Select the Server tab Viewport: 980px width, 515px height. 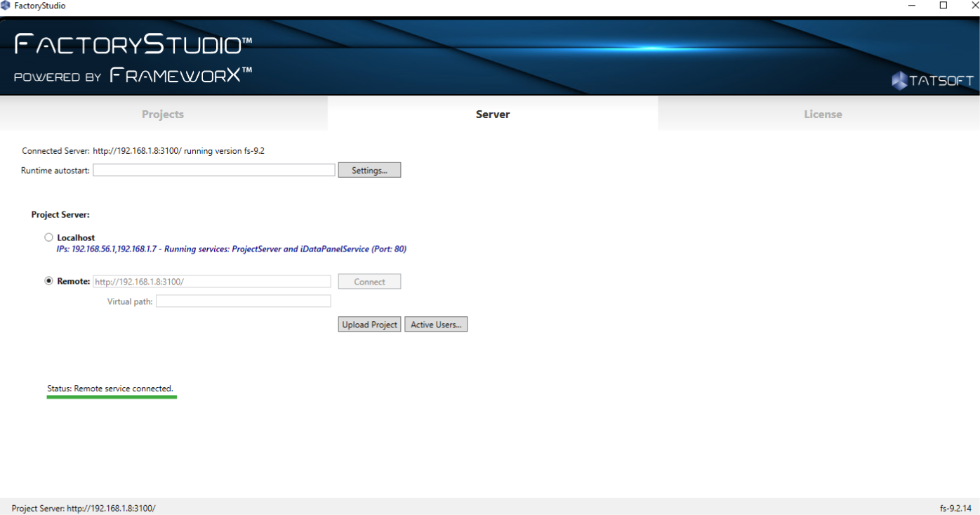pos(493,114)
